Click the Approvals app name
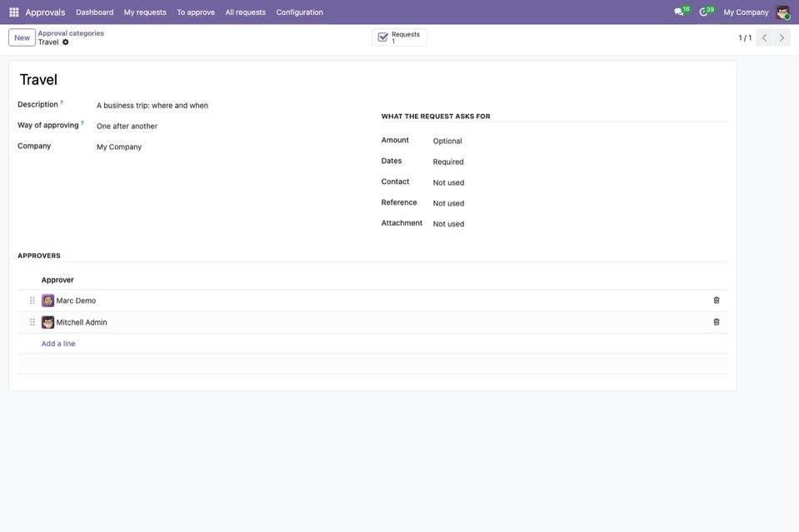The width and height of the screenshot is (799, 532). 45,12
